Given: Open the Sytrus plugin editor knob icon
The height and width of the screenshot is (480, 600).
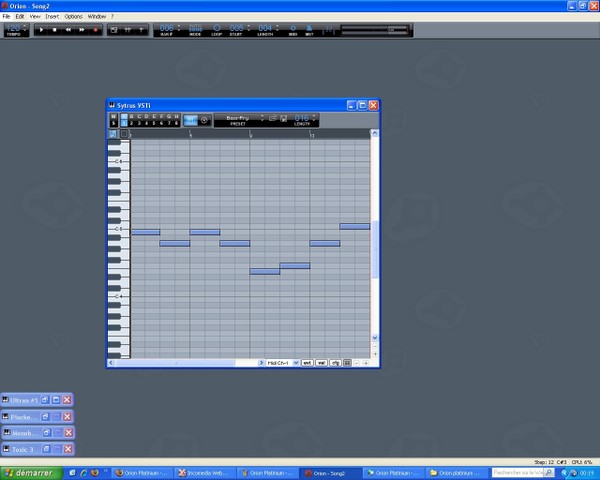Looking at the screenshot, I should pos(204,120).
